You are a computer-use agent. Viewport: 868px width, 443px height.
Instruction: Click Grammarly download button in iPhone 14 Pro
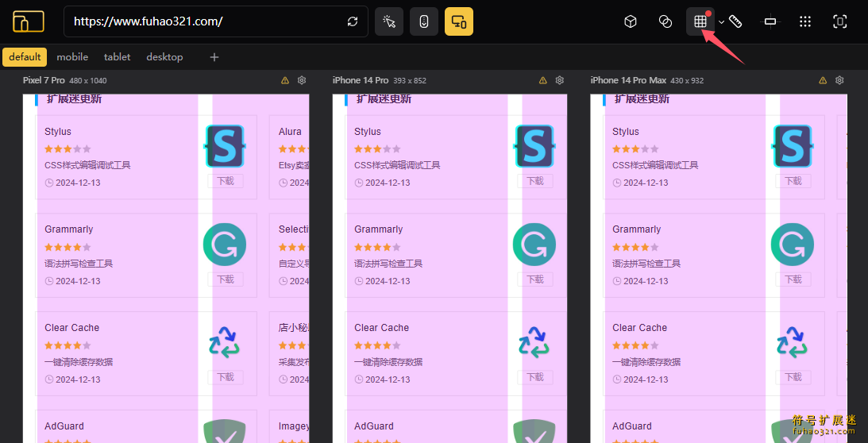click(x=535, y=279)
